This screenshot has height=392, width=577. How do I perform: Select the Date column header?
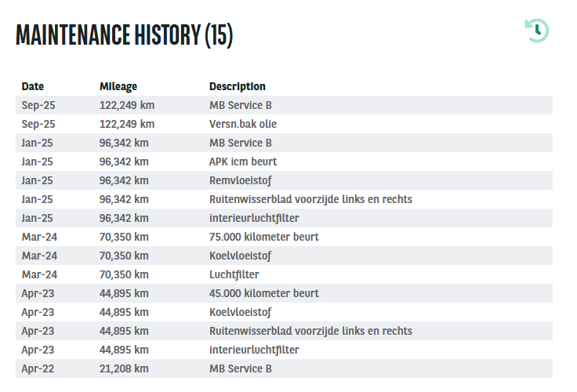33,86
